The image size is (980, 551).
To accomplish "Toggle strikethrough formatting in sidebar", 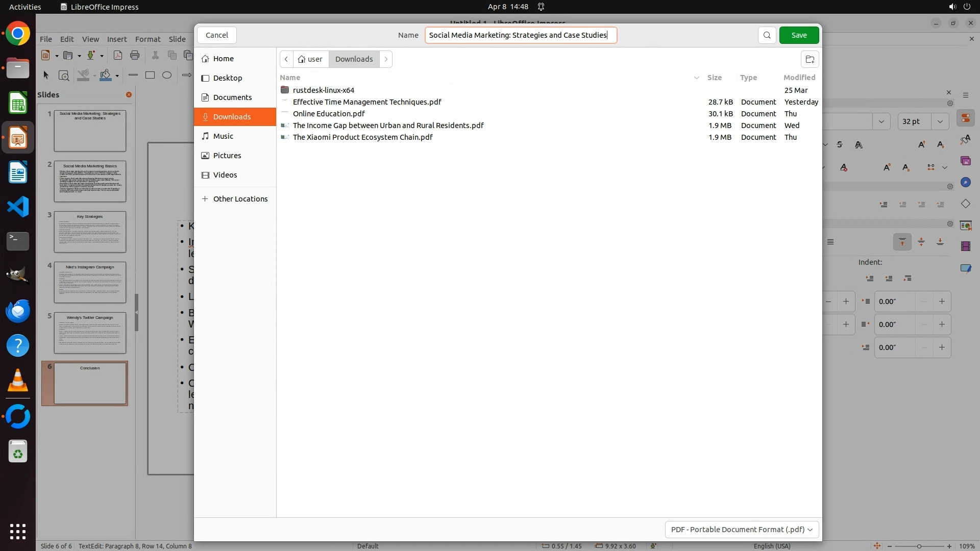I will [840, 145].
